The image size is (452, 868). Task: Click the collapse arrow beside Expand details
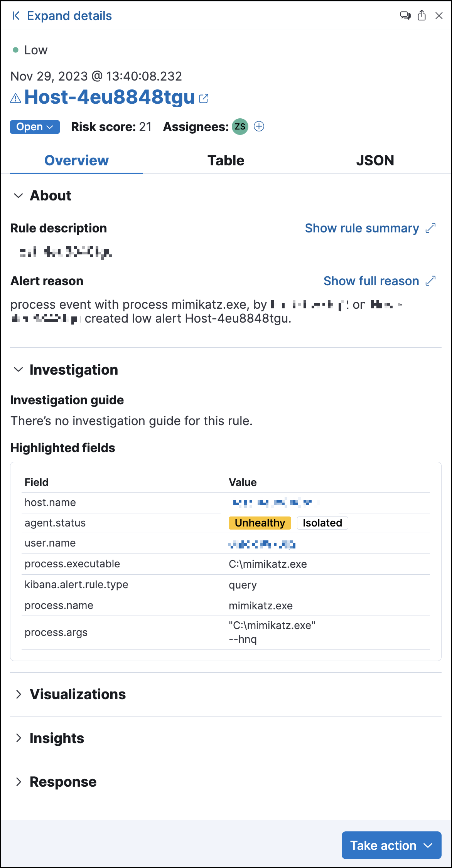[16, 16]
